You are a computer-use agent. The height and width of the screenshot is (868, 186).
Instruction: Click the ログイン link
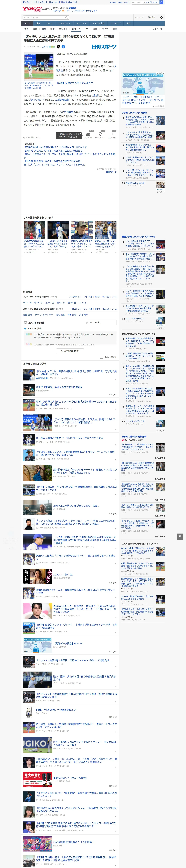tap(57, 11)
